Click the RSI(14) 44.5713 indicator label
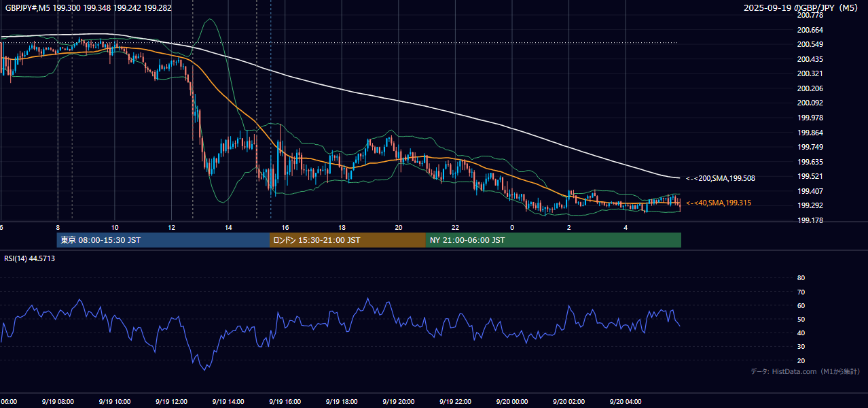The height and width of the screenshot is (408, 868). coord(29,258)
